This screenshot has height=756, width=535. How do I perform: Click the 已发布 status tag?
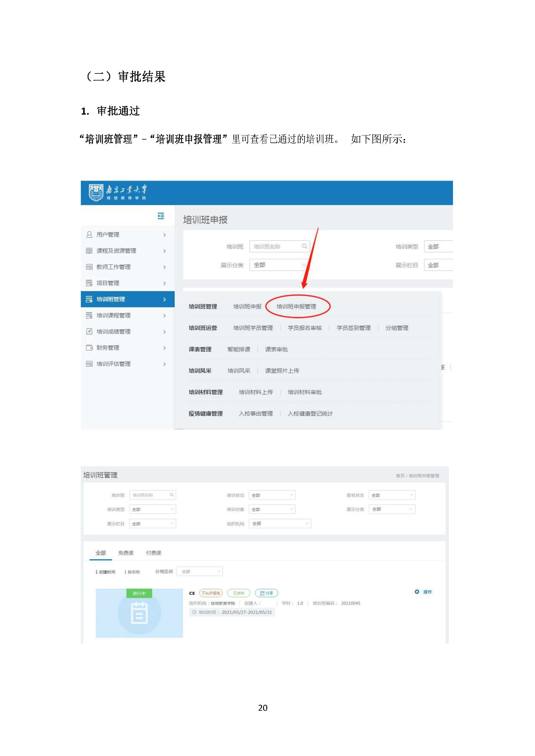[x=239, y=593]
